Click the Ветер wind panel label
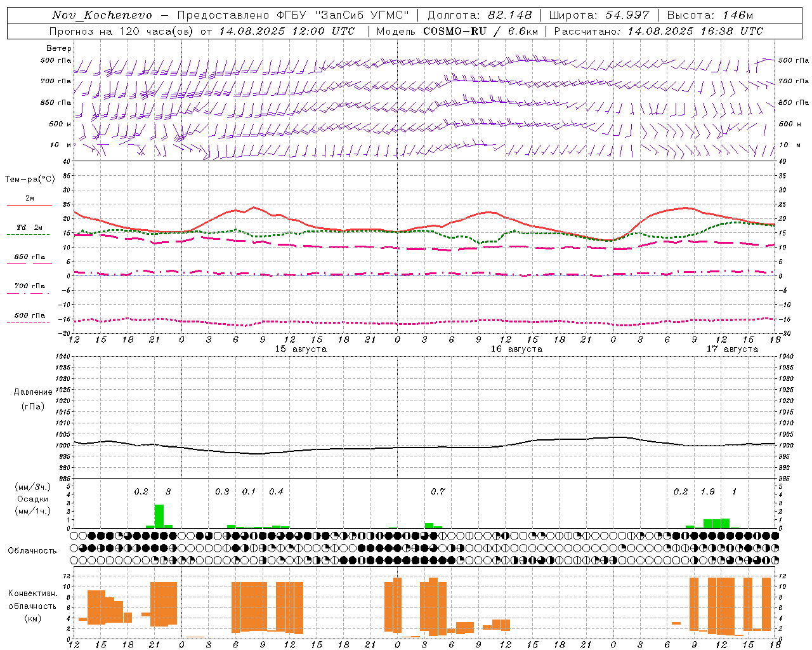 pos(59,48)
